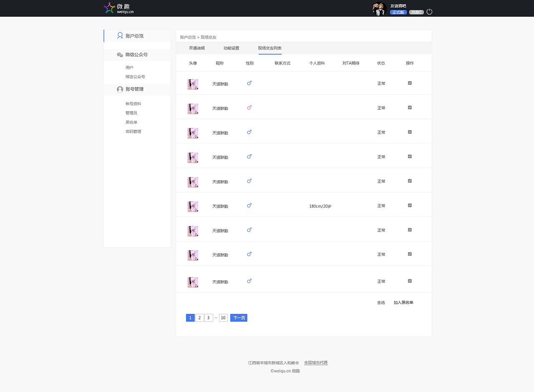The width and height of the screenshot is (534, 392).
Task: Click the pink gender icon
Action: [249, 108]
